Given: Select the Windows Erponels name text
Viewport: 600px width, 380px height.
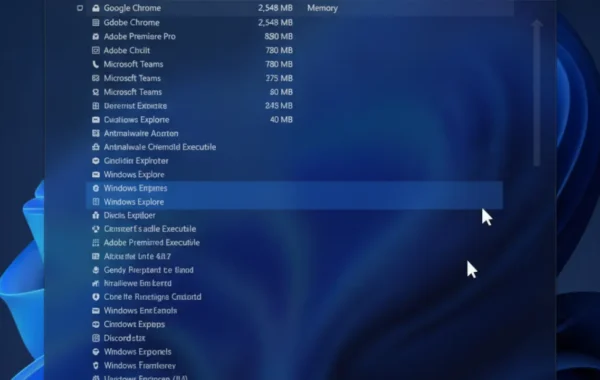Looking at the screenshot, I should (137, 352).
